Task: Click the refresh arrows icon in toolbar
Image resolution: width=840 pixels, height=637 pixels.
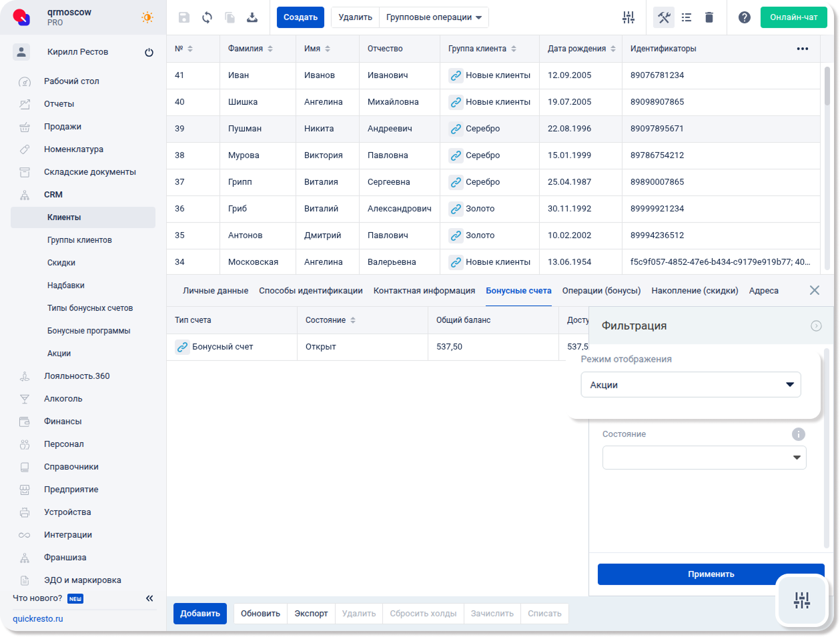Action: click(207, 17)
